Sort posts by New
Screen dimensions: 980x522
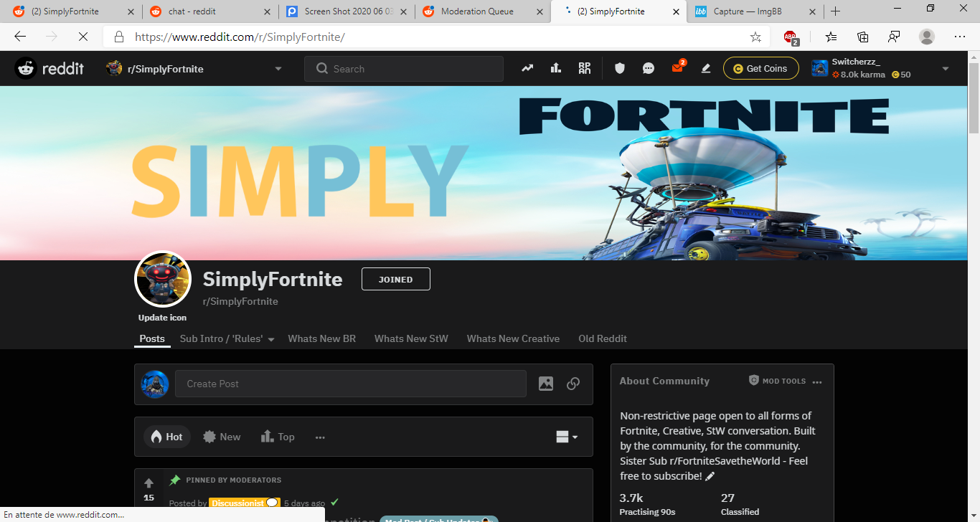point(222,437)
